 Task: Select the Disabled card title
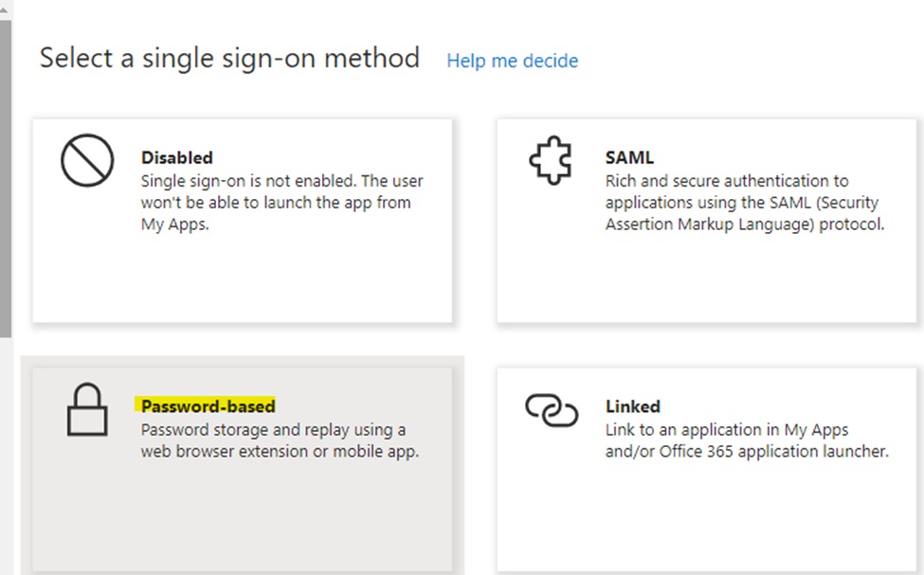click(x=176, y=157)
